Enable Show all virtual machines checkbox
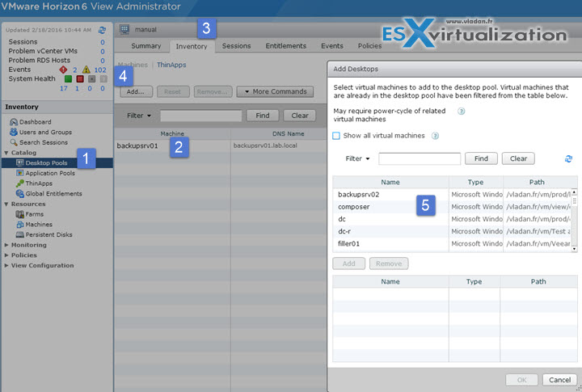Screen dimensions: 582x392 (x=336, y=136)
